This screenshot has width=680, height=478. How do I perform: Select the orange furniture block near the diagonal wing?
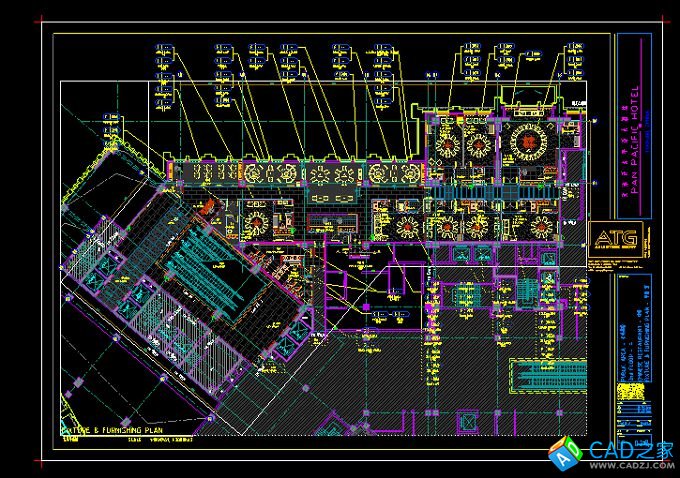[209, 208]
